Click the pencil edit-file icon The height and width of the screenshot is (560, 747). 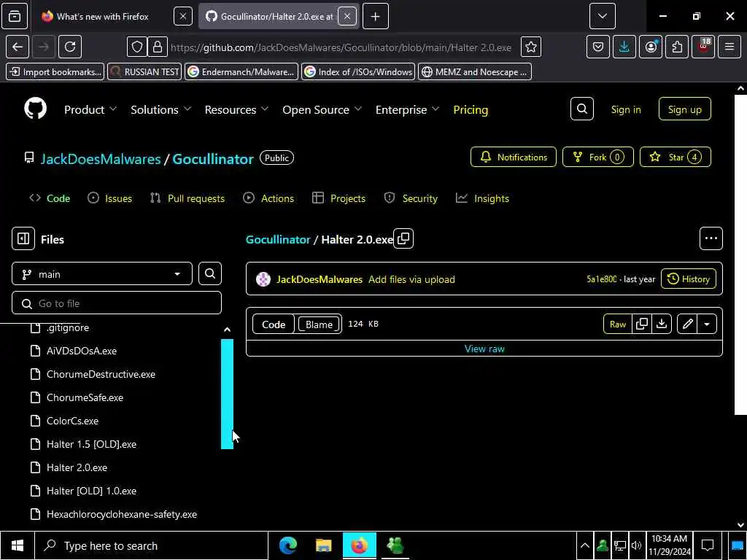point(687,324)
